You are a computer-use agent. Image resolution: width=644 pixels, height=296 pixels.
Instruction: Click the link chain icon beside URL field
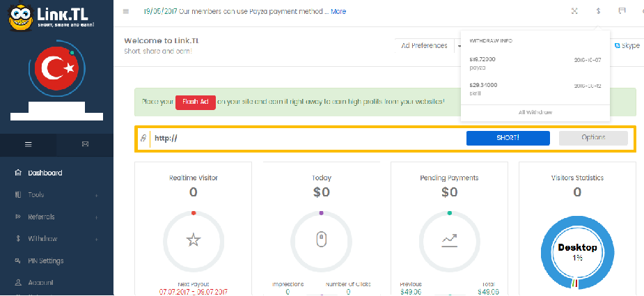143,139
